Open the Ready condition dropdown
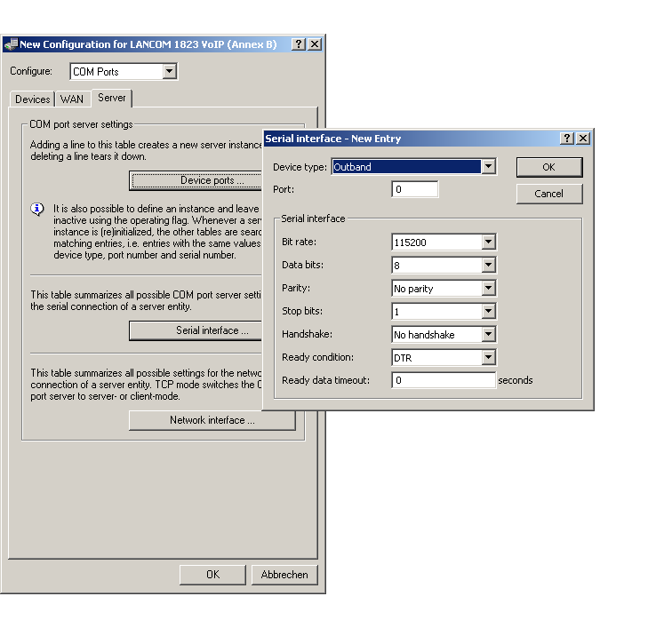The height and width of the screenshot is (628, 672). [x=488, y=358]
